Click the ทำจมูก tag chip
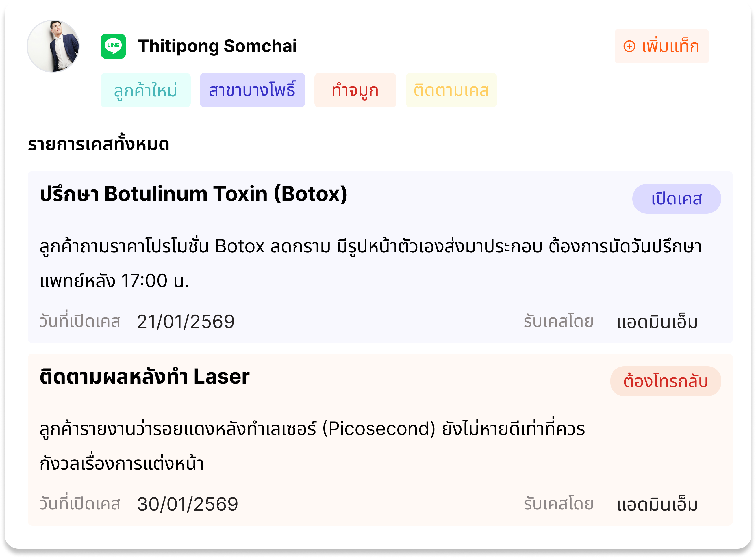756x558 pixels. [355, 90]
